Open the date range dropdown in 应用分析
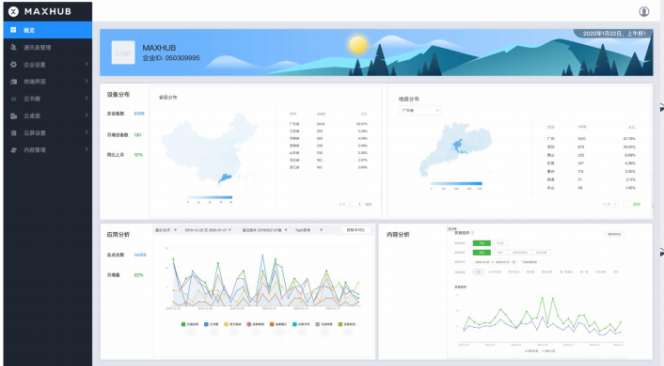Screen dimensions: 664x366 [208, 230]
